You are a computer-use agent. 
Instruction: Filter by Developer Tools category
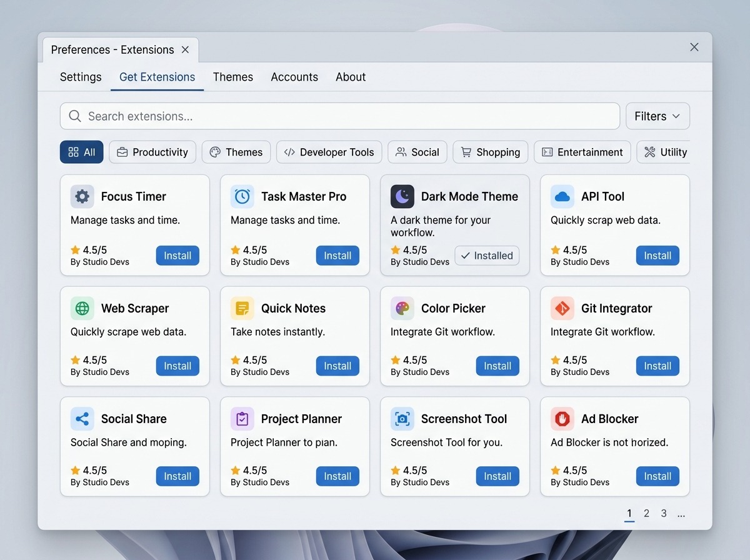(x=329, y=152)
